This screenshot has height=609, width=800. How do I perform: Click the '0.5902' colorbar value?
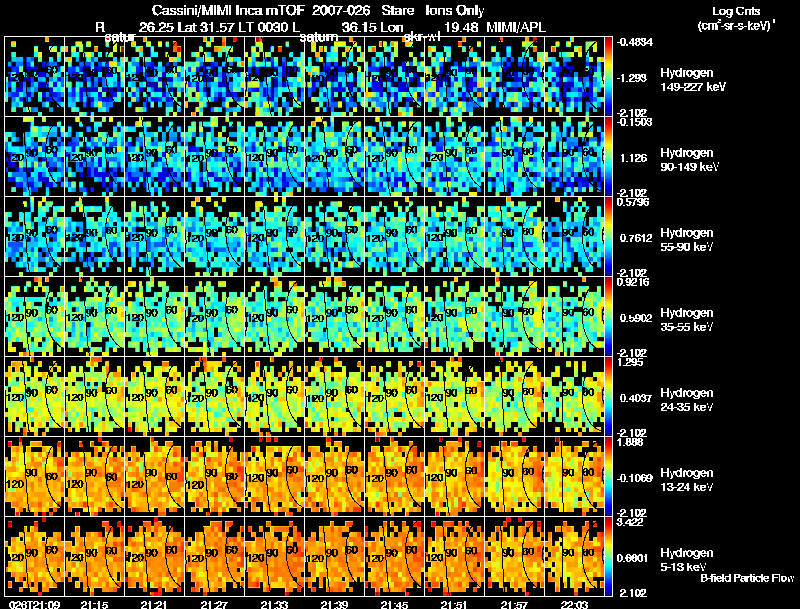(x=636, y=318)
